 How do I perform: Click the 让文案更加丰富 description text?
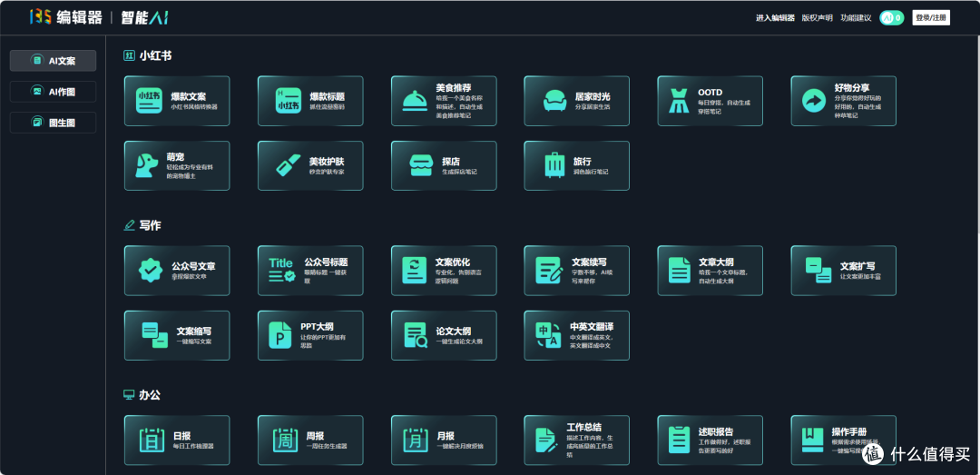[860, 276]
